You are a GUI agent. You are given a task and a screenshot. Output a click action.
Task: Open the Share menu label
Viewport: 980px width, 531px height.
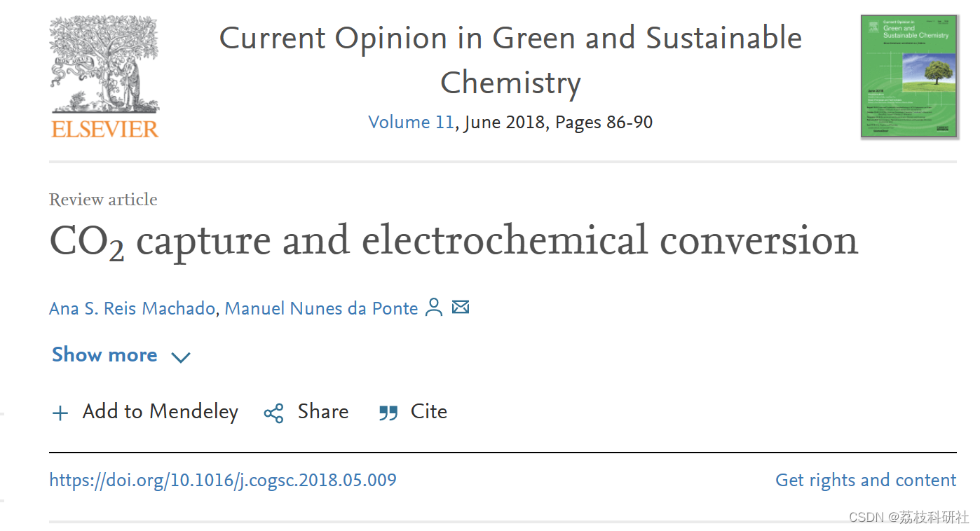(322, 411)
